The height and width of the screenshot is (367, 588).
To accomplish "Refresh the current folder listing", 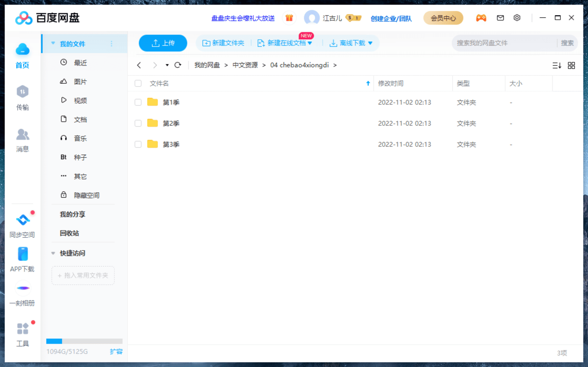I will tap(178, 65).
